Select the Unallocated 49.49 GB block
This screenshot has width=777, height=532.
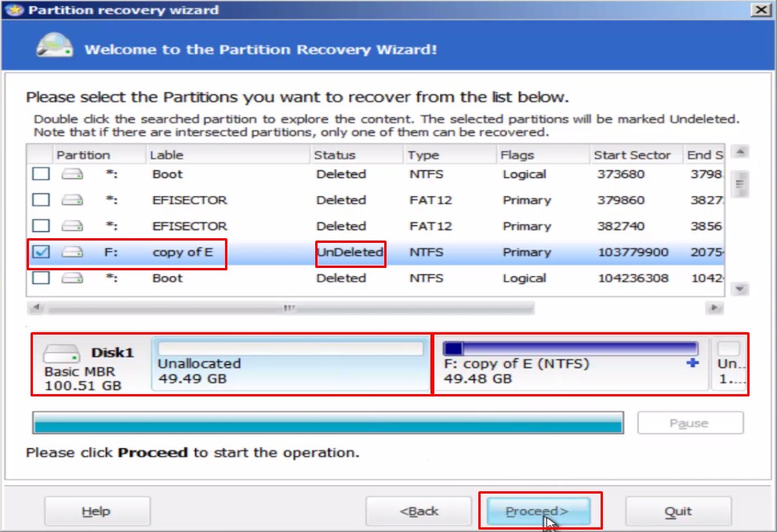coord(291,364)
